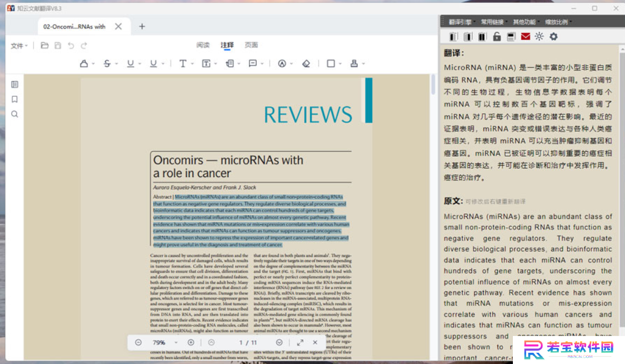Viewport: 625px width, 364px height.
Task: Select the pencil drawing tool
Action: [282, 63]
